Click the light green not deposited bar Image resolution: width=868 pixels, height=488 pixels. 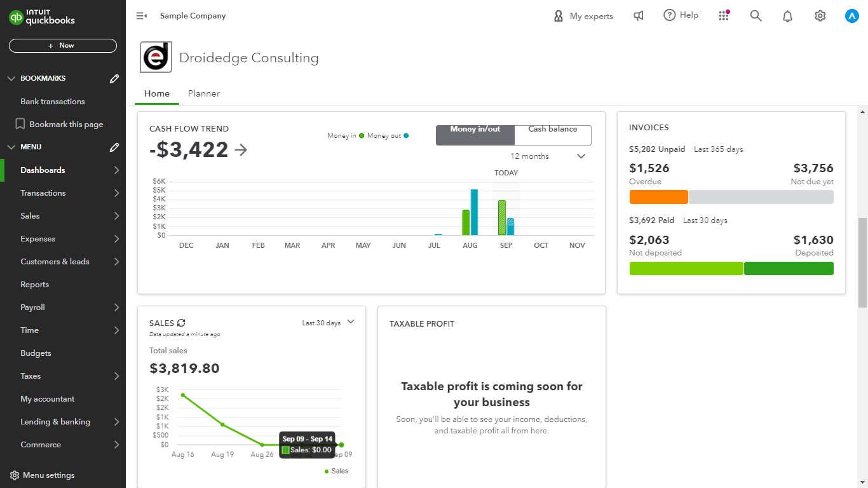(x=686, y=268)
